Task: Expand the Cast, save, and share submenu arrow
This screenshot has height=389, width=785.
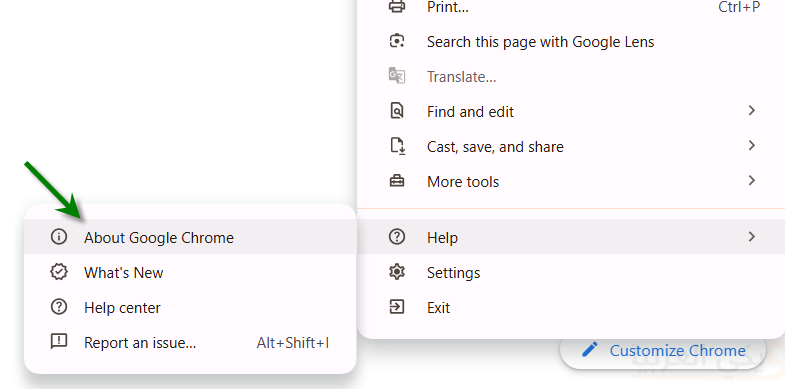Action: pyautogui.click(x=751, y=146)
